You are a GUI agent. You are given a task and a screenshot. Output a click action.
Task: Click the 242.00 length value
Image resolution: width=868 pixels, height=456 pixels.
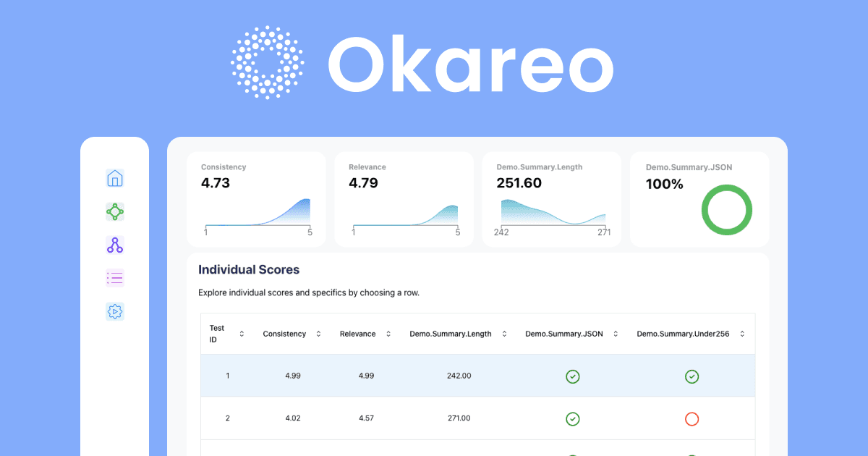tap(459, 376)
